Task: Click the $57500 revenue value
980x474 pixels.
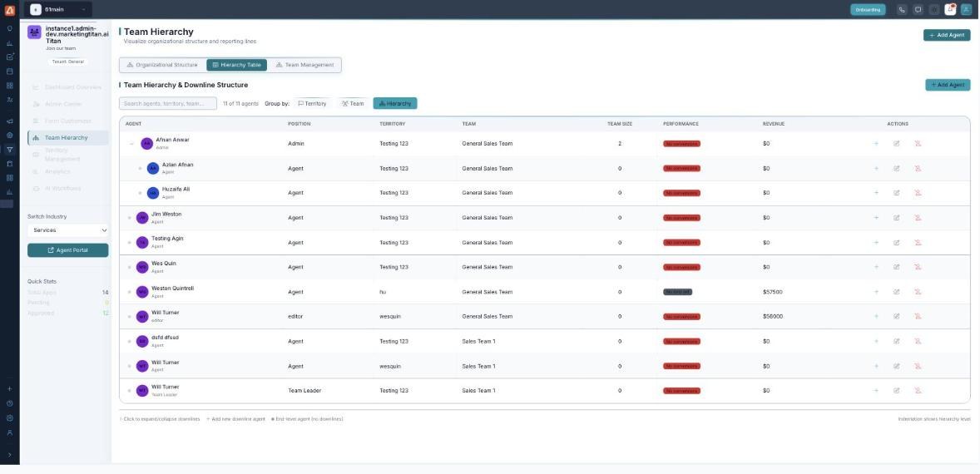Action: coord(773,292)
